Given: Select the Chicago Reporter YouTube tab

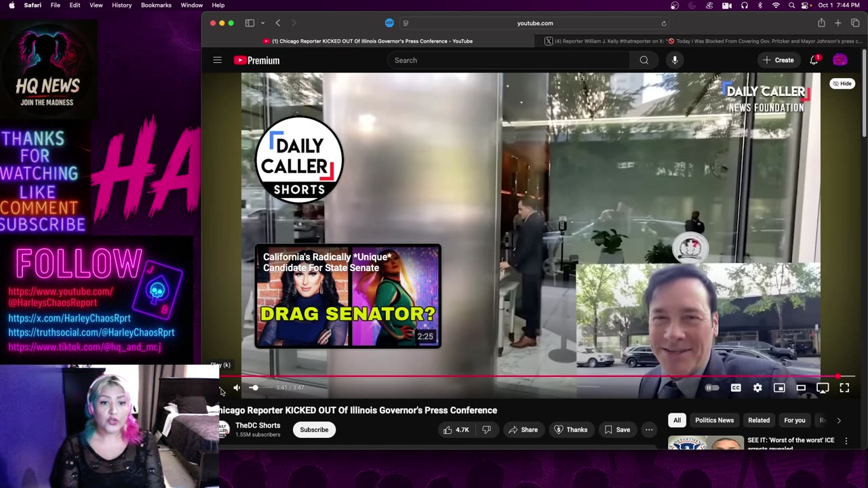Looking at the screenshot, I should [368, 41].
